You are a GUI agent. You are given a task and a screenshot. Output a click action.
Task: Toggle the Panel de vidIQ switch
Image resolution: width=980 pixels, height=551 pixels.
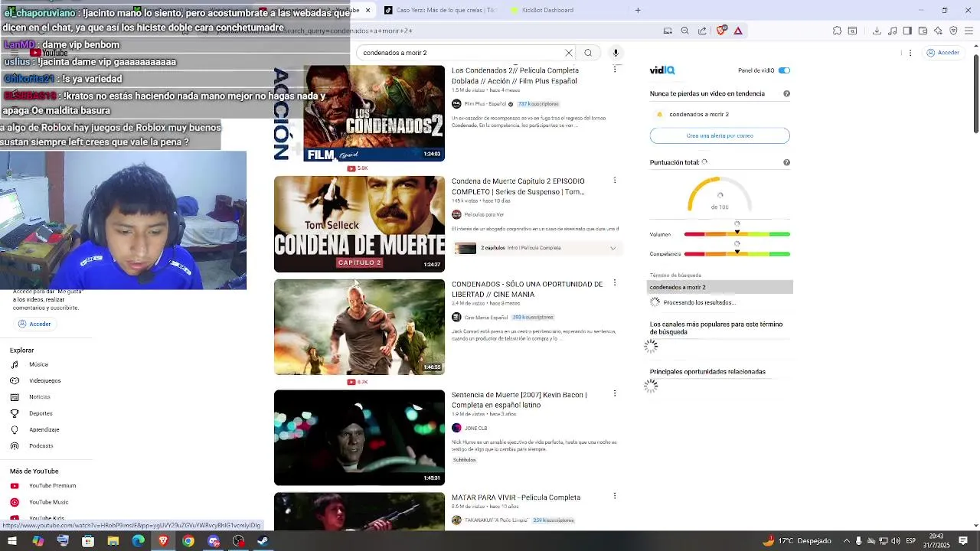tap(784, 70)
